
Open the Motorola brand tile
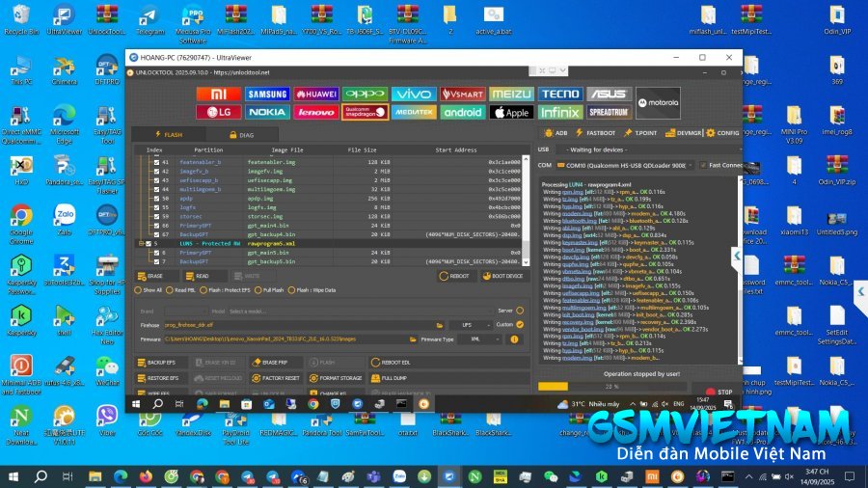coord(658,103)
